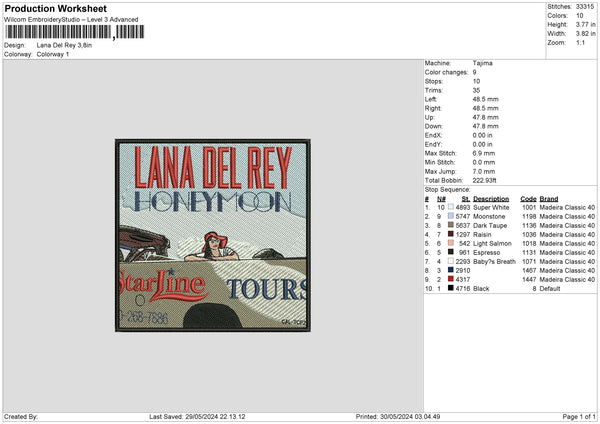Click the red 1447 thread swatch

451,279
